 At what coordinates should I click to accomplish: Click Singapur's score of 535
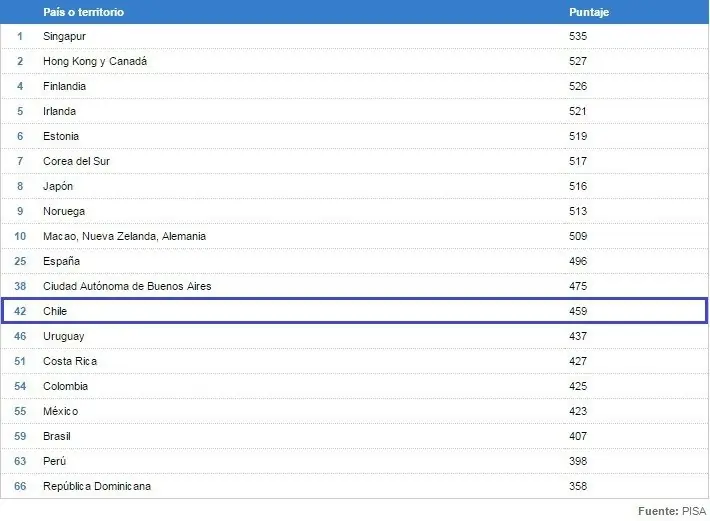point(578,36)
